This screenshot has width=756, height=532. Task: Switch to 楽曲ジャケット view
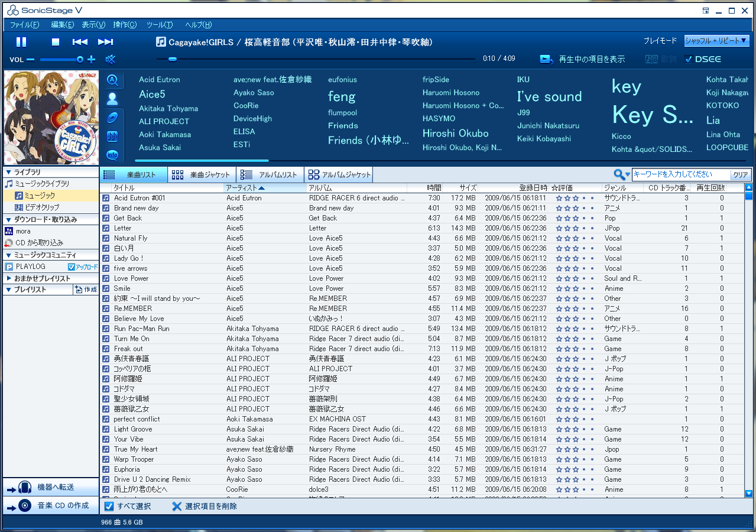pyautogui.click(x=202, y=174)
